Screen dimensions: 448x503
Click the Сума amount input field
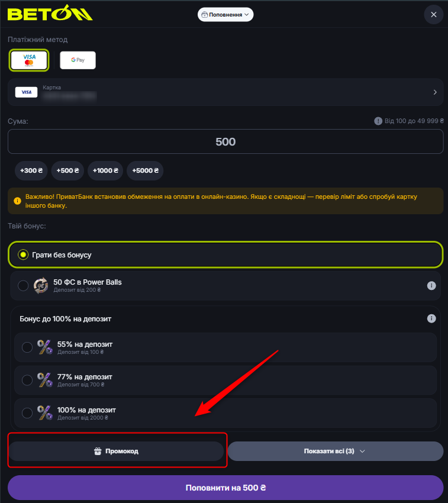pos(225,141)
